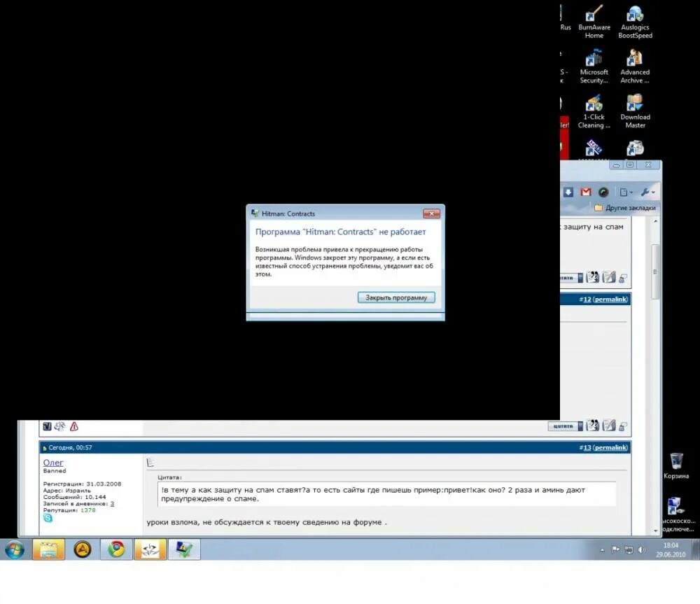The image size is (700, 604).
Task: Click the browser scrollbar thumb
Action: click(x=655, y=272)
